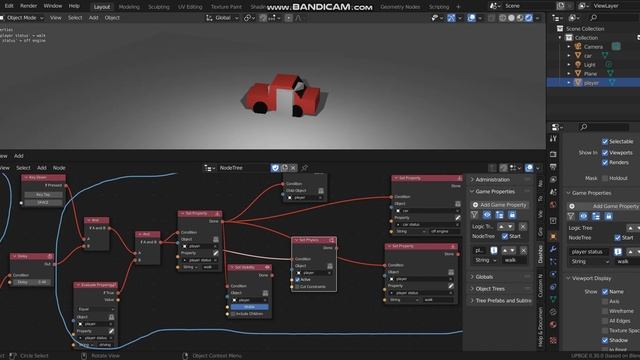This screenshot has width=640, height=360.
Task: Open the Physics properties tab icon
Action: tap(553, 274)
